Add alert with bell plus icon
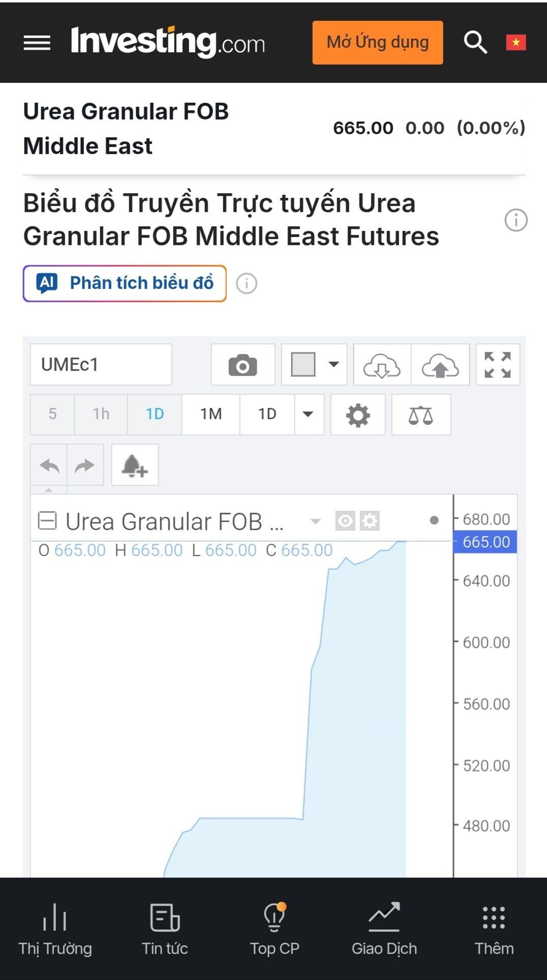Screen dimensions: 547x980 pos(135,465)
